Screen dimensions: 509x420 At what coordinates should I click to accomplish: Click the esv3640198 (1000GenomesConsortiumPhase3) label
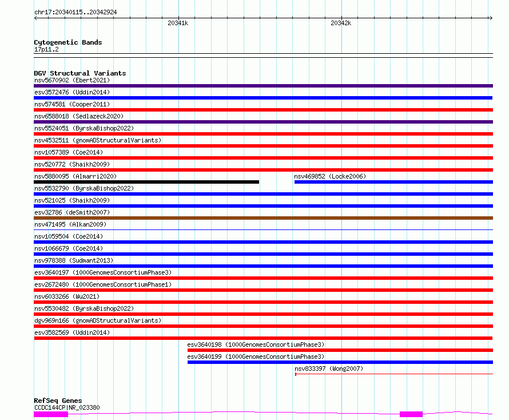[256, 344]
